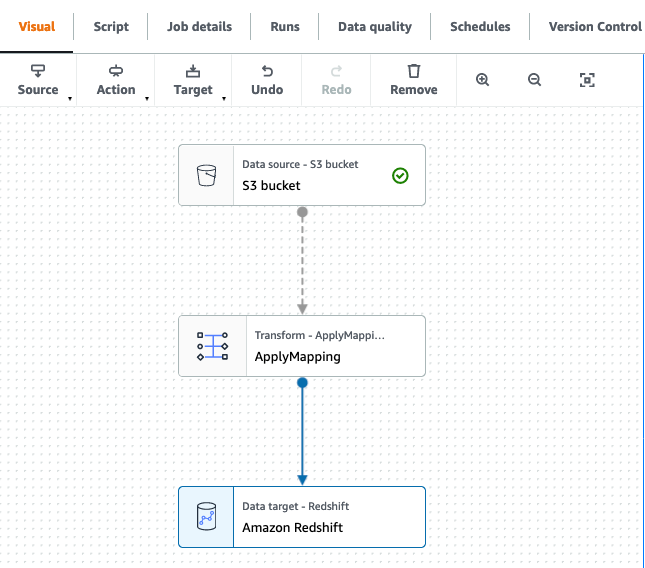Click the 'Transform - ApplyMappi...' label
This screenshot has width=645, height=568.
[320, 335]
